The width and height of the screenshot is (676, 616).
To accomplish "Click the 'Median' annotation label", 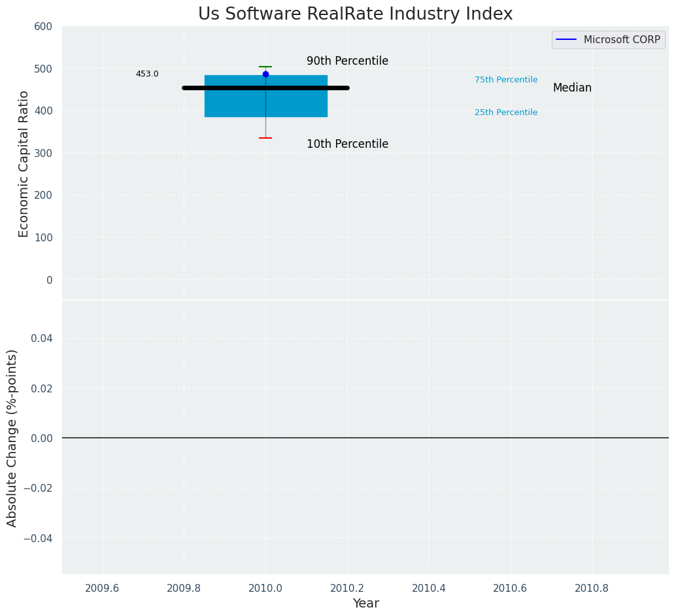I will pyautogui.click(x=572, y=88).
